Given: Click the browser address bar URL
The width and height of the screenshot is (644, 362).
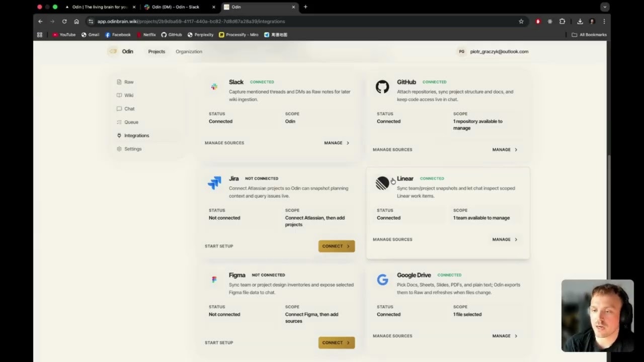Looking at the screenshot, I should pos(191,22).
